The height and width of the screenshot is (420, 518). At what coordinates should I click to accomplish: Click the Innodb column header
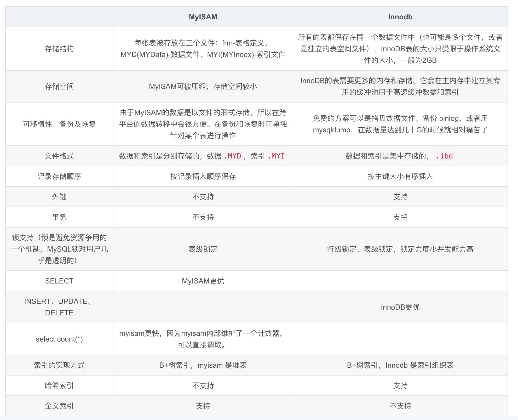[x=400, y=17]
